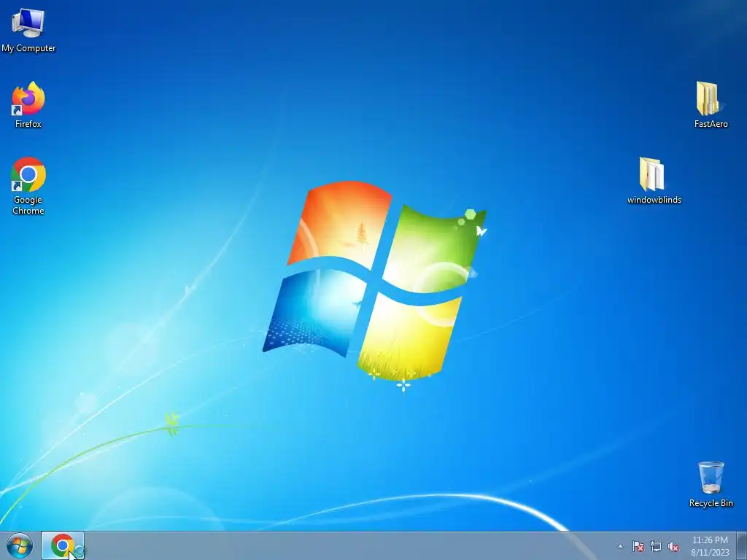Select the My Computer desktop icon

click(28, 31)
